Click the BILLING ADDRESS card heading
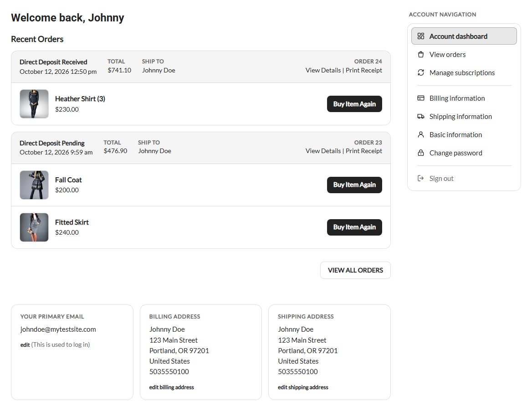Viewport: 532px width, 411px height. (175, 317)
